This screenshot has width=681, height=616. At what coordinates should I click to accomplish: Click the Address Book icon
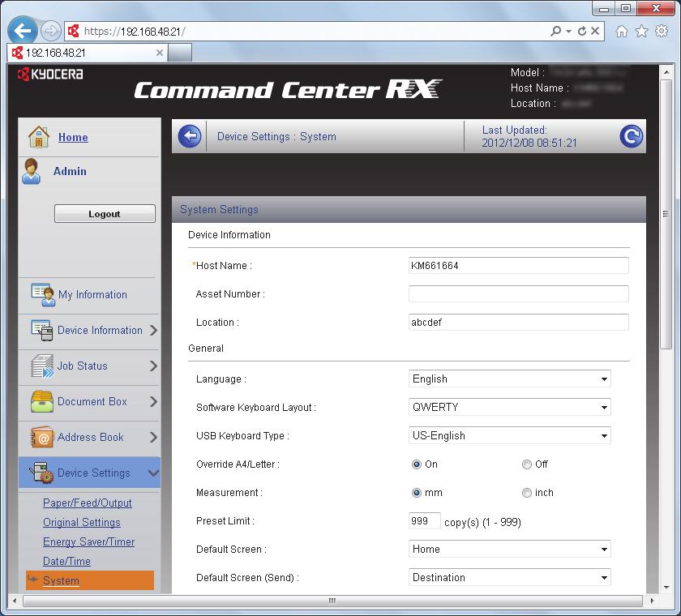click(x=42, y=438)
